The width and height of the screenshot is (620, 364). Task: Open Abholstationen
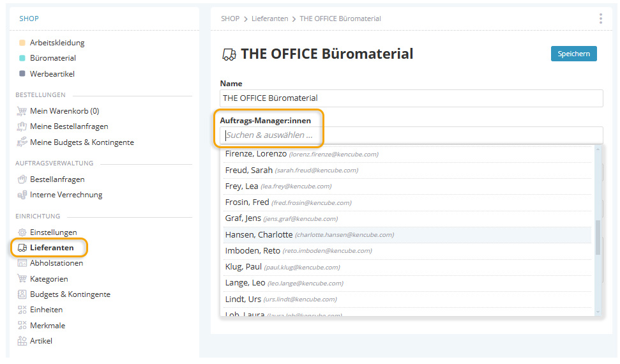click(57, 263)
